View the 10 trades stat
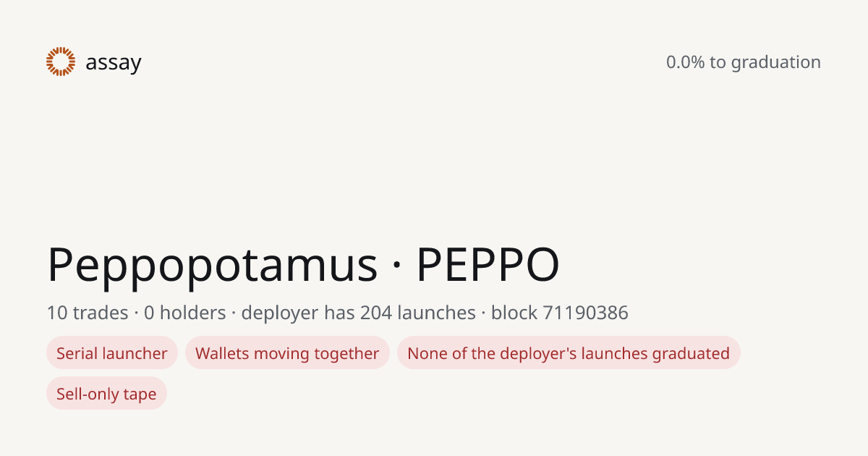868x456 pixels. click(88, 313)
